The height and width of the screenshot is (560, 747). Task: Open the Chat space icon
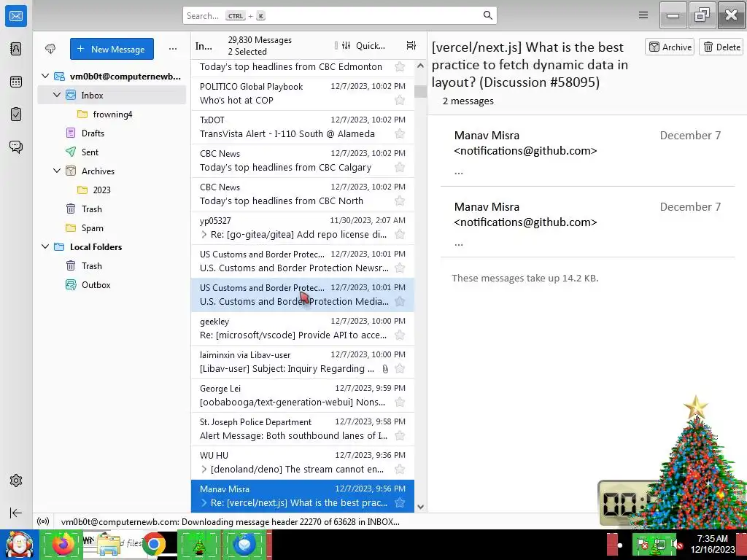tap(16, 147)
